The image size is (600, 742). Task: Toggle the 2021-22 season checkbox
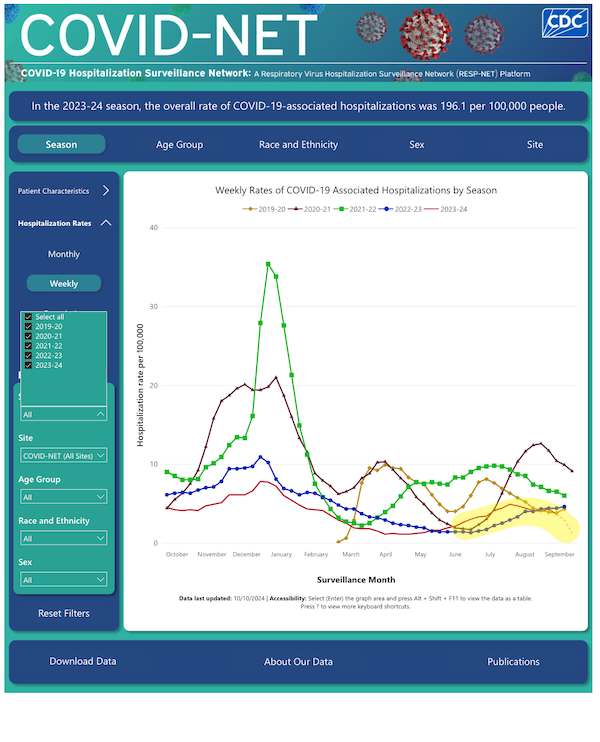pyautogui.click(x=28, y=346)
